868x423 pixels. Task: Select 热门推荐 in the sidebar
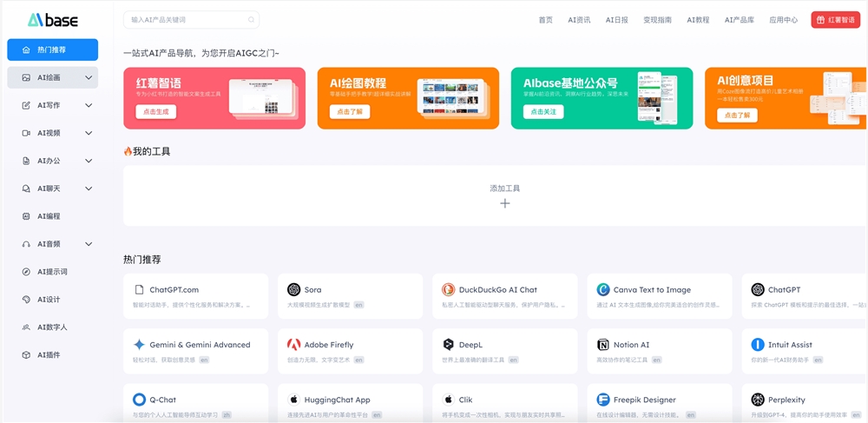[x=52, y=50]
